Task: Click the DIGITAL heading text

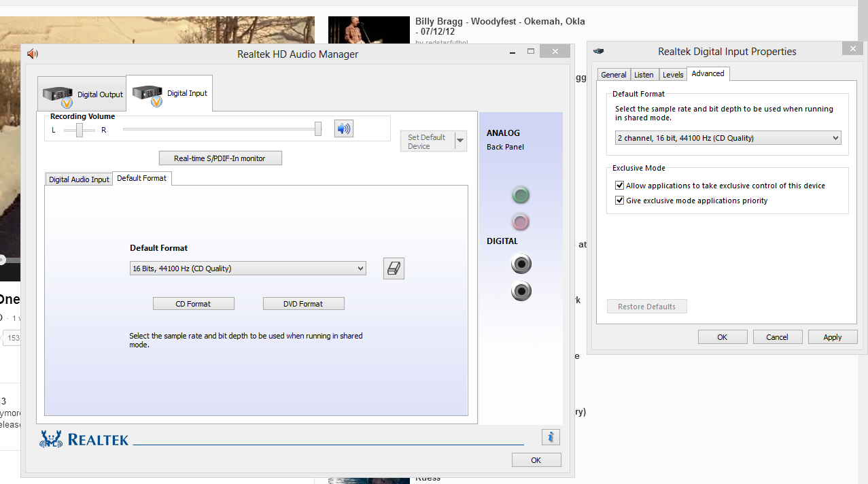Action: (x=502, y=241)
